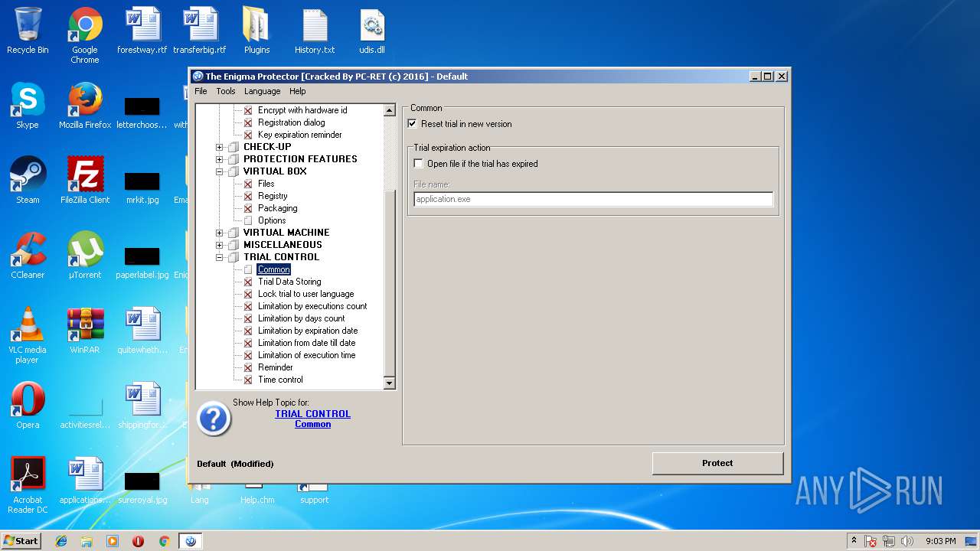The width and height of the screenshot is (980, 551).
Task: Open Chrome from the taskbar
Action: pyautogui.click(x=164, y=541)
